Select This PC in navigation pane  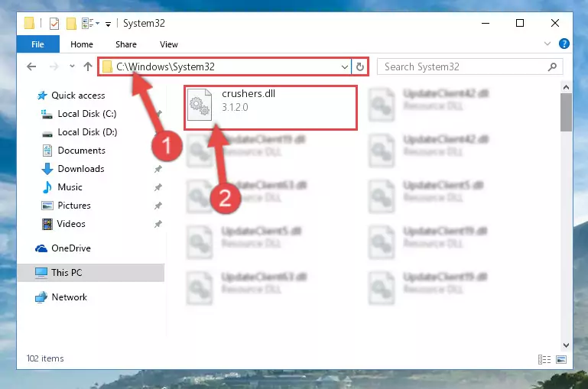coord(91,272)
